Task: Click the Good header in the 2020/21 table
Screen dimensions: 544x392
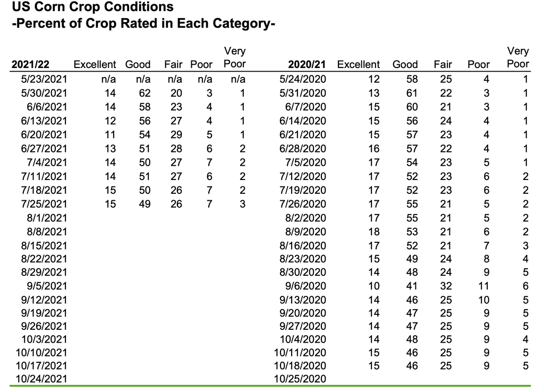Action: [405, 65]
